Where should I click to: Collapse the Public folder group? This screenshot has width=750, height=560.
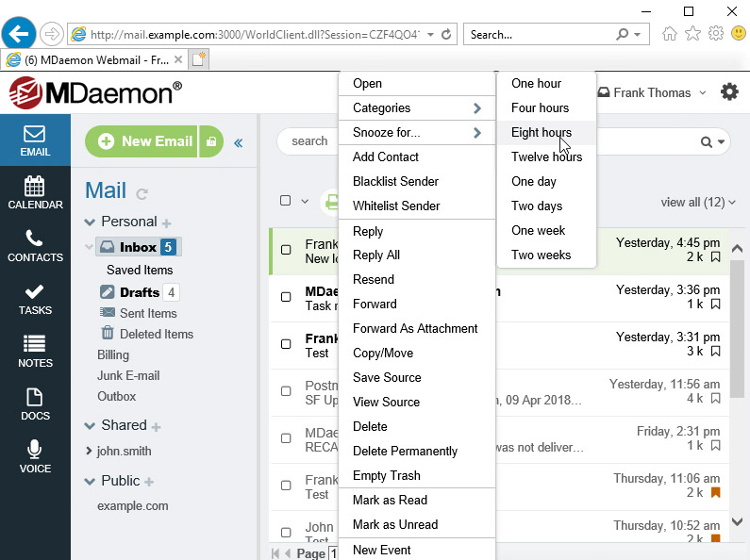90,481
